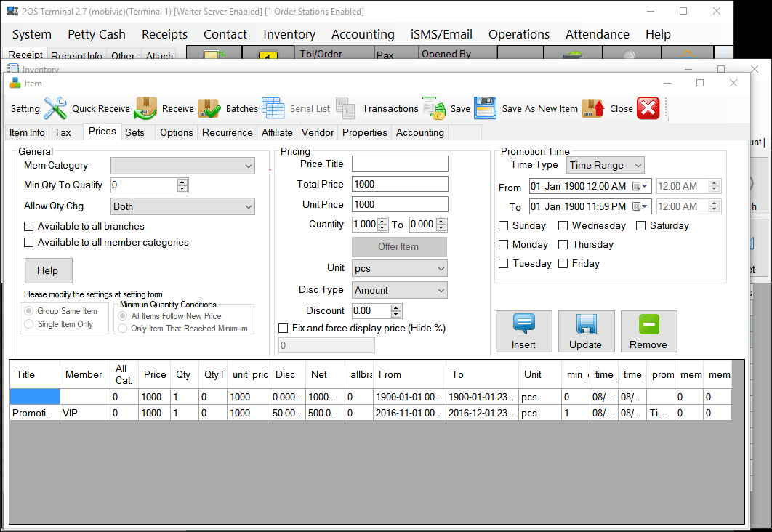The width and height of the screenshot is (772, 532).
Task: Adjust the Min Qty To Qualify stepper
Action: pyautogui.click(x=182, y=185)
